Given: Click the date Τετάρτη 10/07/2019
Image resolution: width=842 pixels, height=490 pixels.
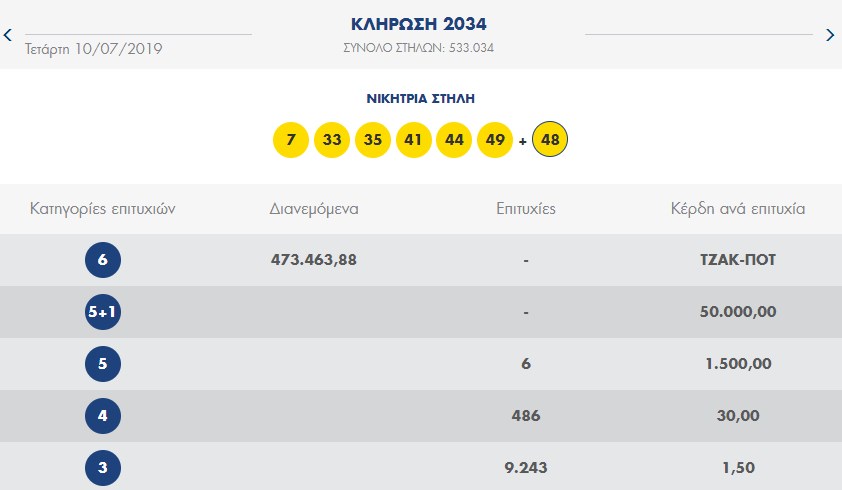Looking at the screenshot, I should pyautogui.click(x=93, y=49).
